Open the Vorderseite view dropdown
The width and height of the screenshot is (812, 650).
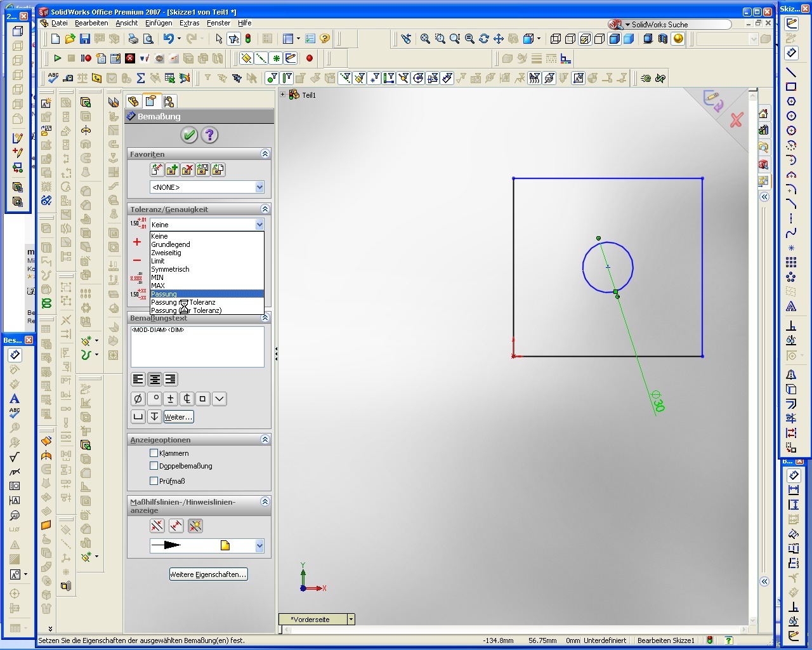click(351, 619)
